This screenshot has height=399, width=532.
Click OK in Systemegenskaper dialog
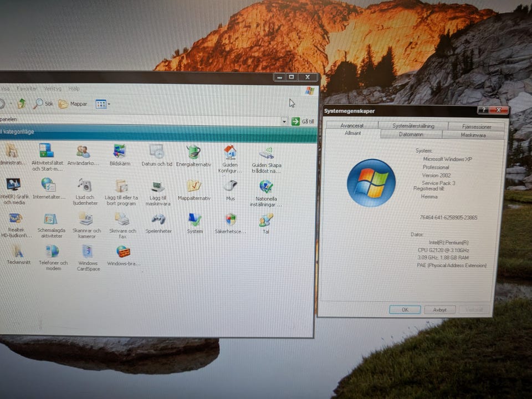click(405, 310)
